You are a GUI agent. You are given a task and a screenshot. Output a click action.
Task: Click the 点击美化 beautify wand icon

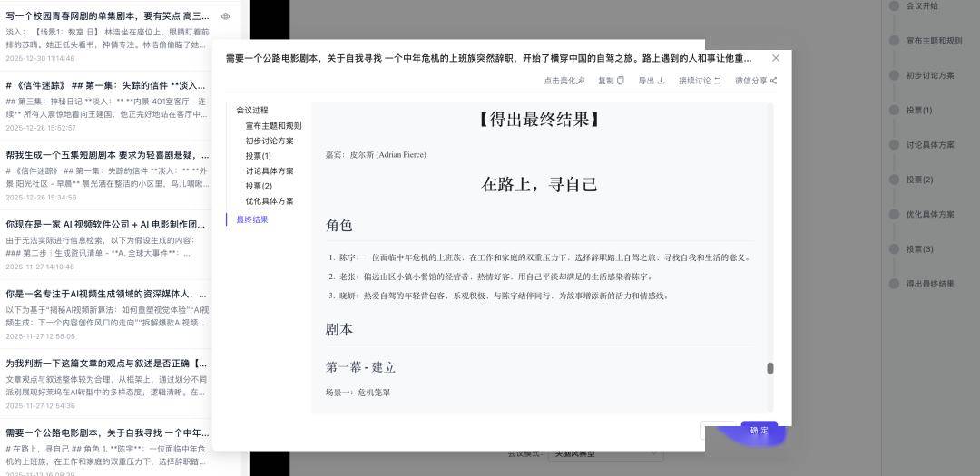(581, 81)
